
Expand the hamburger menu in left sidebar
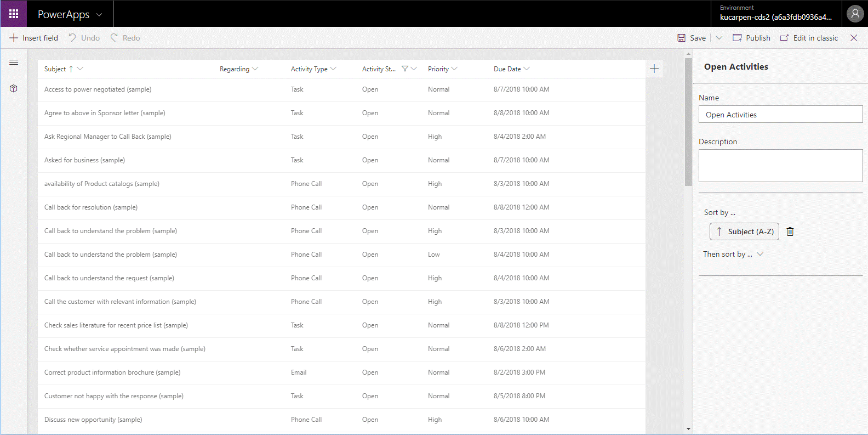pos(14,63)
